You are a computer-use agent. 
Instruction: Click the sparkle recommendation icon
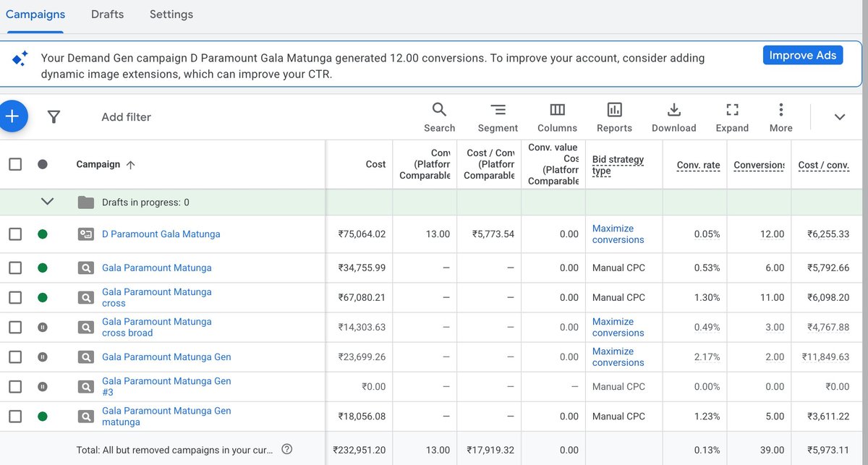click(x=20, y=59)
